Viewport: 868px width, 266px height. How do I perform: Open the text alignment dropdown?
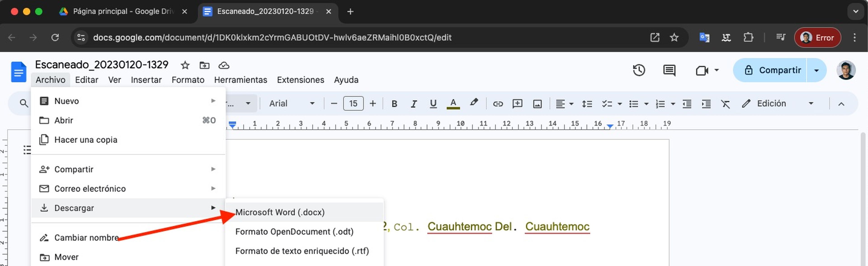(x=564, y=104)
